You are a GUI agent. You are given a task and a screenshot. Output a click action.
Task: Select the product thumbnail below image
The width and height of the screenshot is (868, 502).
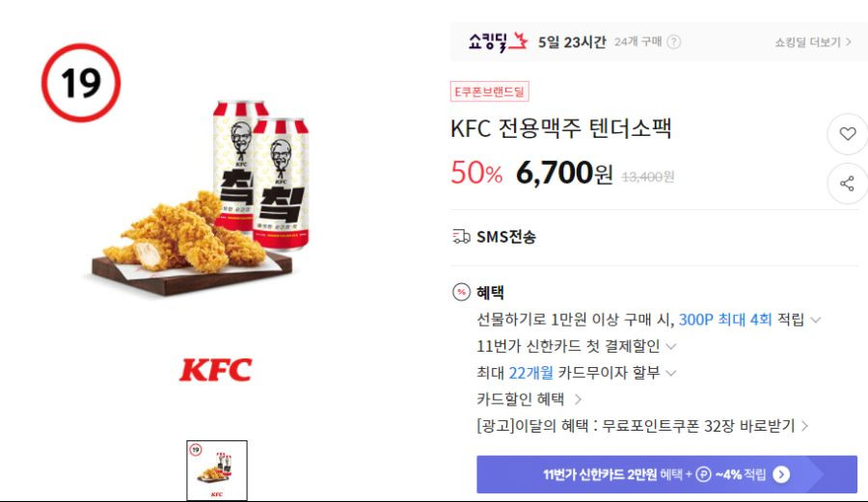217,470
